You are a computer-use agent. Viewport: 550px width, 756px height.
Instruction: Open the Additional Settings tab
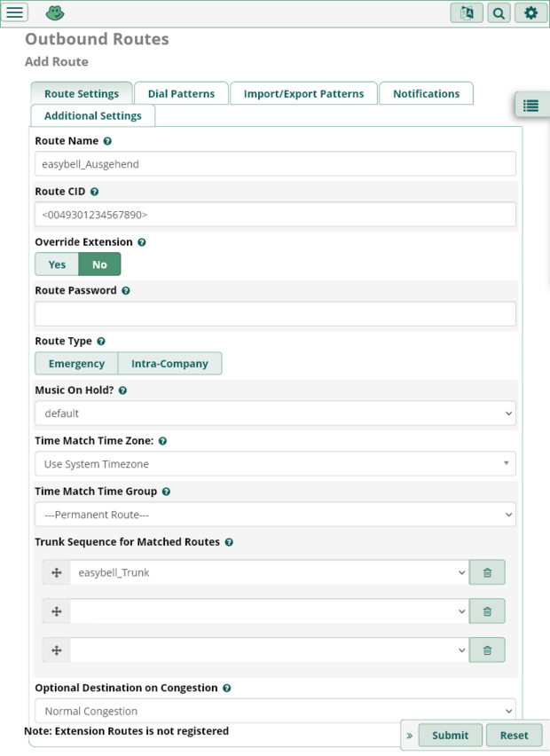[x=93, y=115]
